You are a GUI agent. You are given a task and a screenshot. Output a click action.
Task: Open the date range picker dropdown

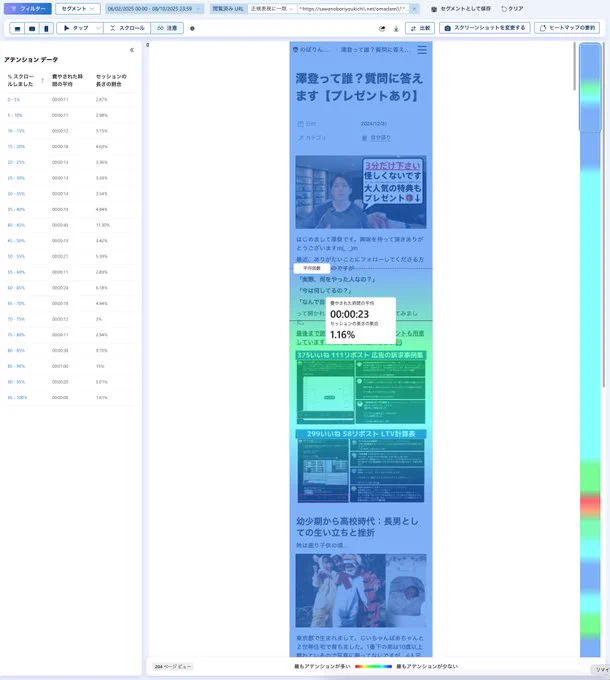coord(154,9)
